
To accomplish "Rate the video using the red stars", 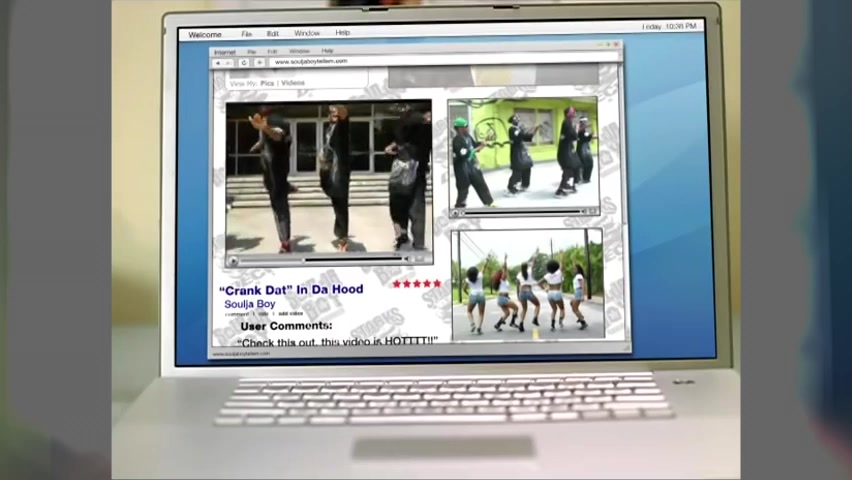I will tap(417, 284).
